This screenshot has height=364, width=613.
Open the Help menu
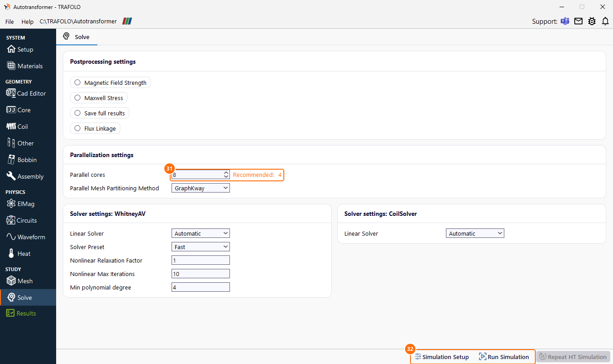[27, 22]
